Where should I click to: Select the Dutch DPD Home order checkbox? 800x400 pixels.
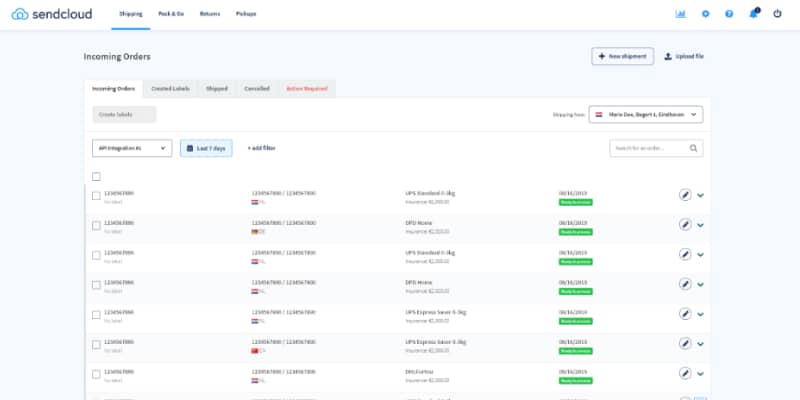point(96,285)
